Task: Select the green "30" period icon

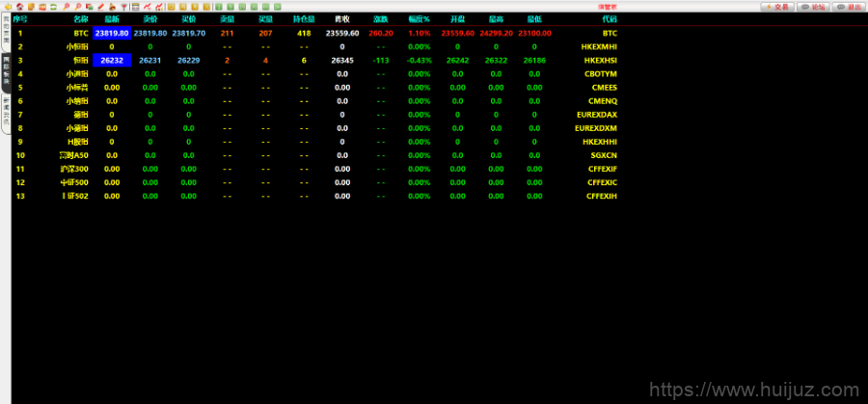Action: tap(254, 7)
